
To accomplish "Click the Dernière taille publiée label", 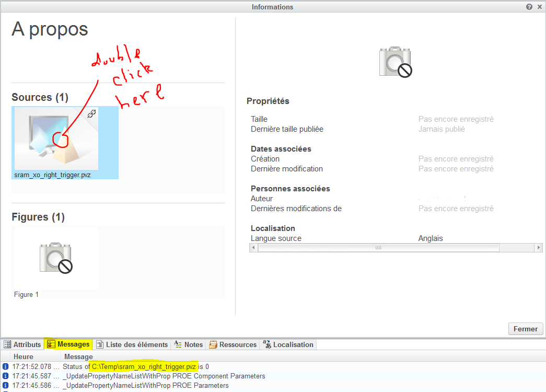I will click(287, 129).
